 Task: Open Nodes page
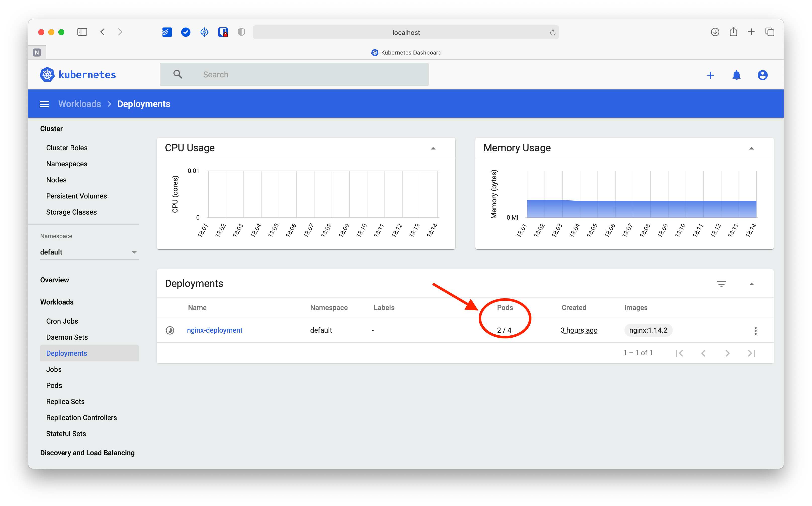coord(56,180)
